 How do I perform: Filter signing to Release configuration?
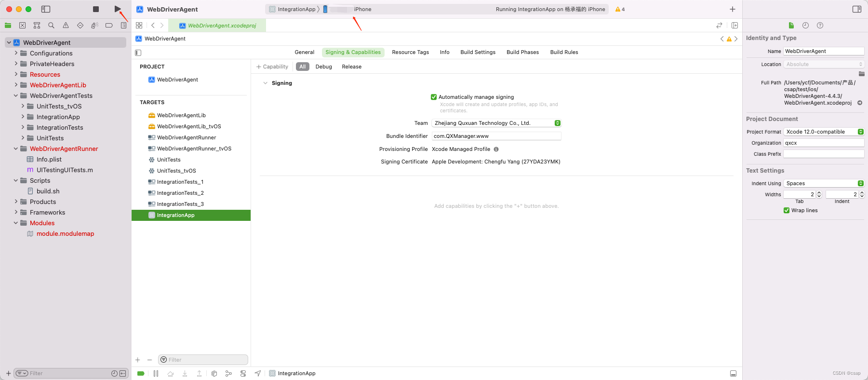coord(351,67)
